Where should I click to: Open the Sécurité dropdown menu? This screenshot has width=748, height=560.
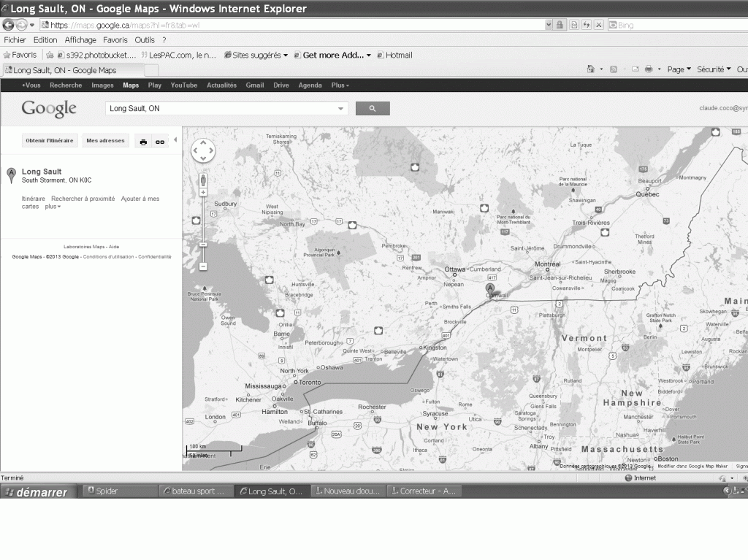point(714,69)
